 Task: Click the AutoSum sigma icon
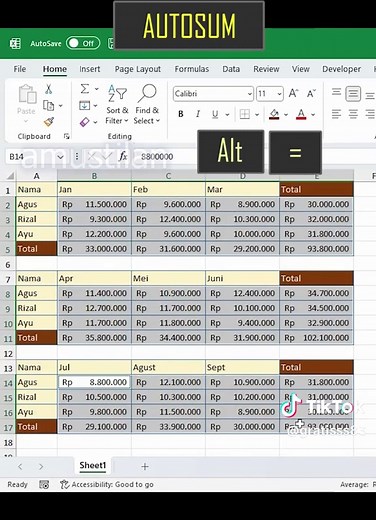tap(85, 89)
